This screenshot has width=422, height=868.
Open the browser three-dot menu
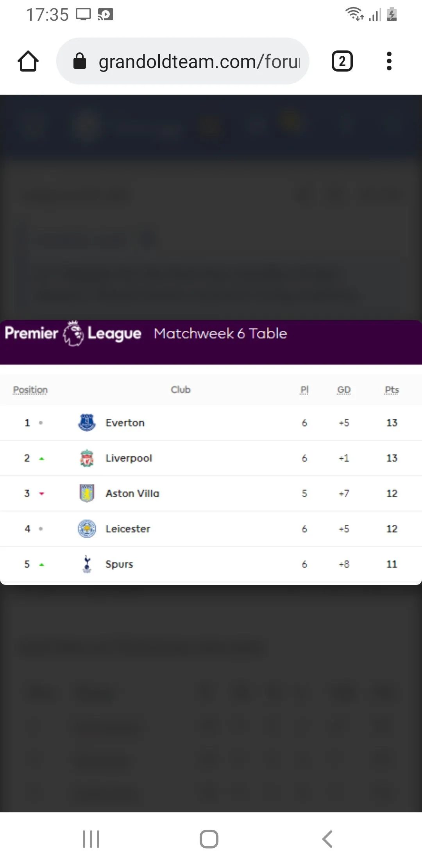388,61
